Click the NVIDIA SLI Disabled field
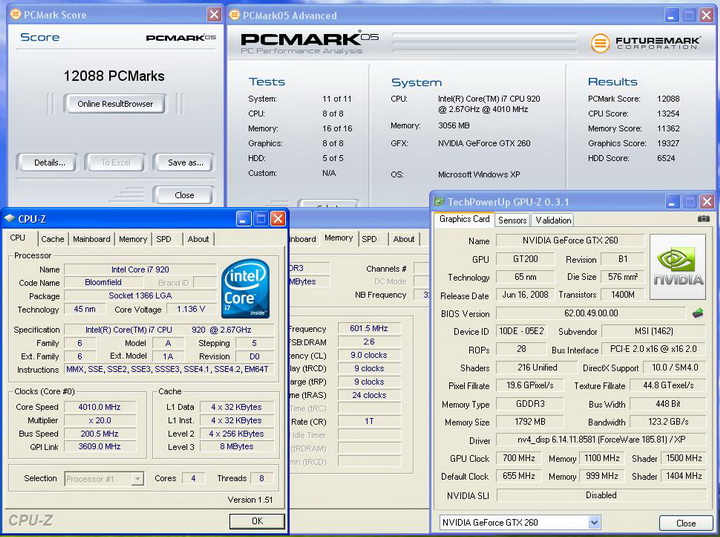The width and height of the screenshot is (720, 537). [601, 495]
